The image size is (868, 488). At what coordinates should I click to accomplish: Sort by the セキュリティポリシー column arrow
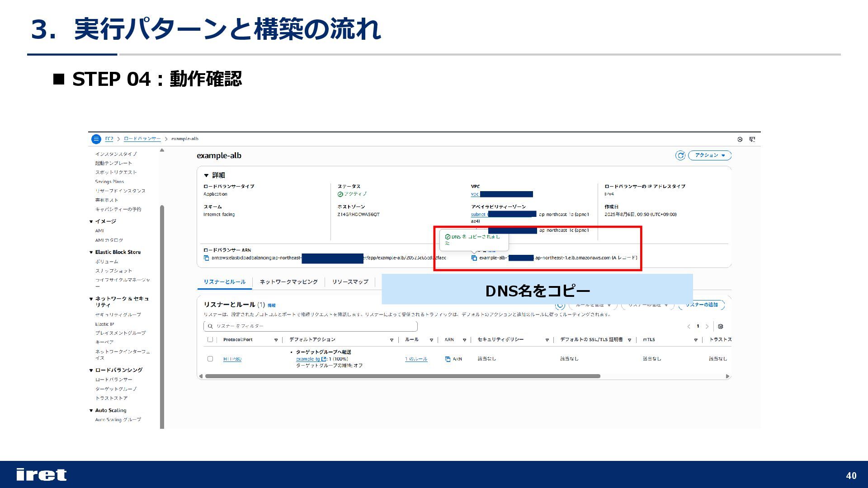coord(547,340)
